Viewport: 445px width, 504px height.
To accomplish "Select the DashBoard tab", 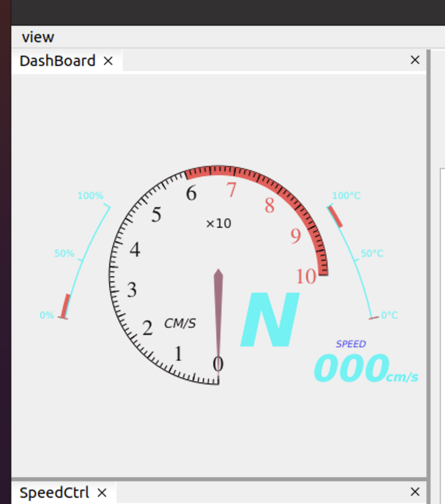I will click(x=57, y=61).
